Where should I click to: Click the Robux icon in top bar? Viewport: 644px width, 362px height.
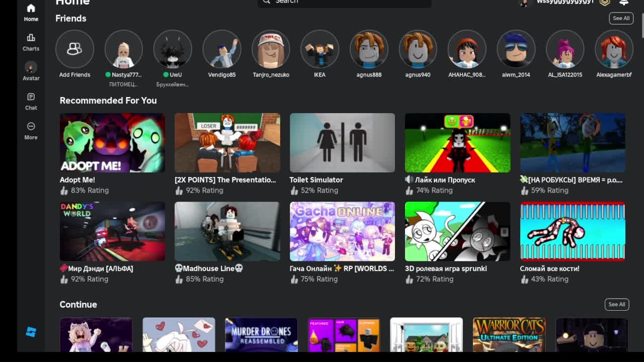605,2
